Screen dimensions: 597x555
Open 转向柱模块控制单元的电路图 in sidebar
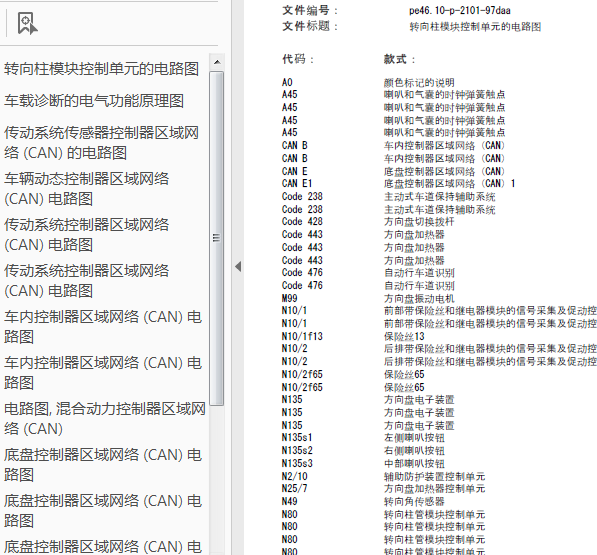pyautogui.click(x=102, y=69)
